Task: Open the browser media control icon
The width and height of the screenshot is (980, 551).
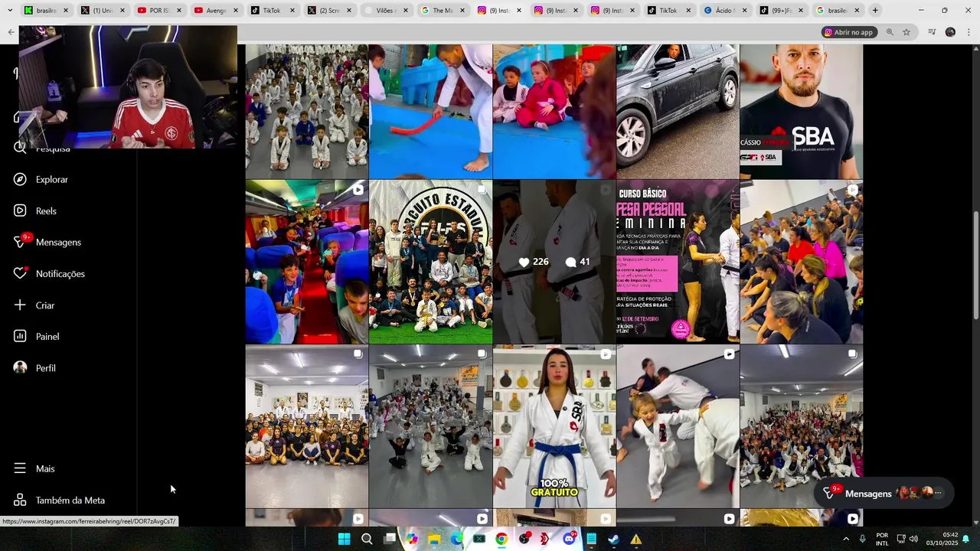Action: pyautogui.click(x=932, y=32)
